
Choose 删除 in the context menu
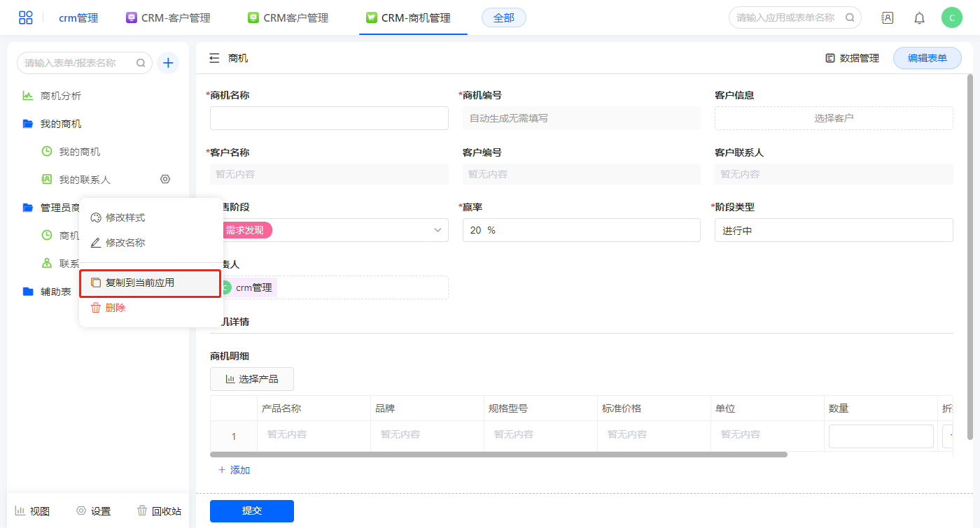115,308
